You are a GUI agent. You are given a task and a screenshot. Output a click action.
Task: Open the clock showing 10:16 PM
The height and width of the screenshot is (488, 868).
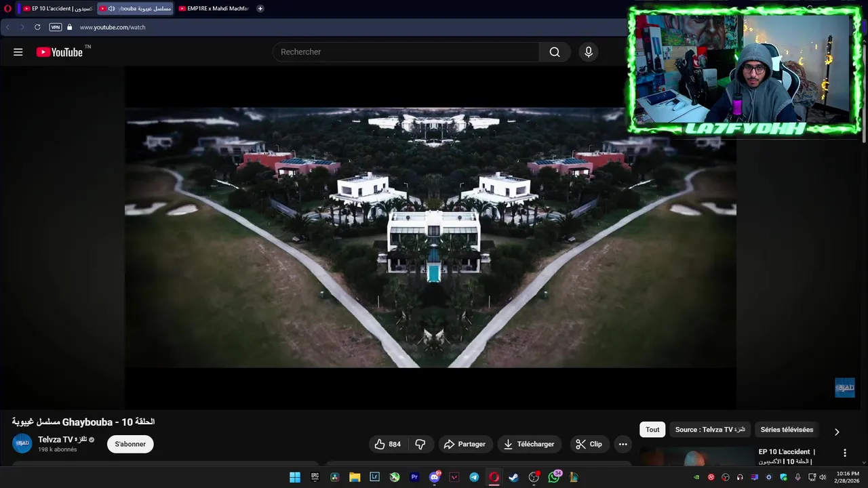click(848, 477)
